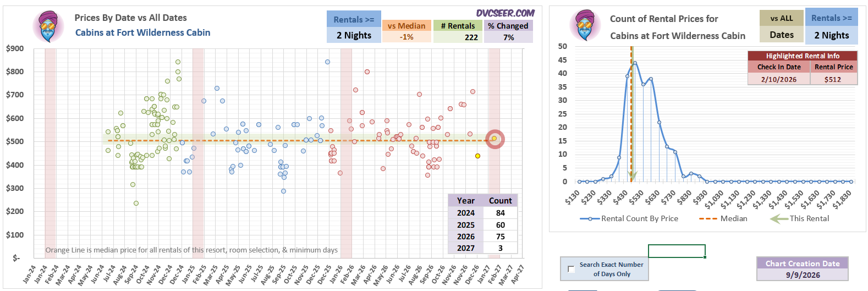
Task: Open the vs ALL Dates selector
Action: (782, 26)
